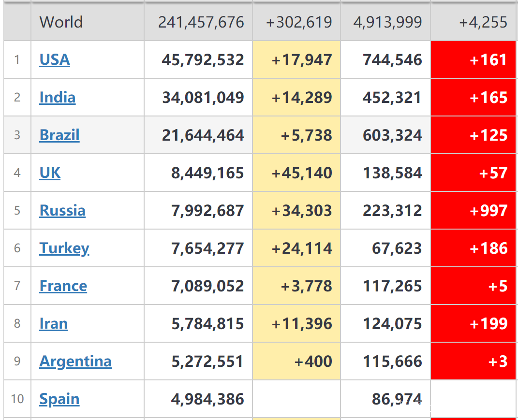Image resolution: width=518 pixels, height=420 pixels.
Task: Select India total deaths 452,321
Action: pos(392,98)
